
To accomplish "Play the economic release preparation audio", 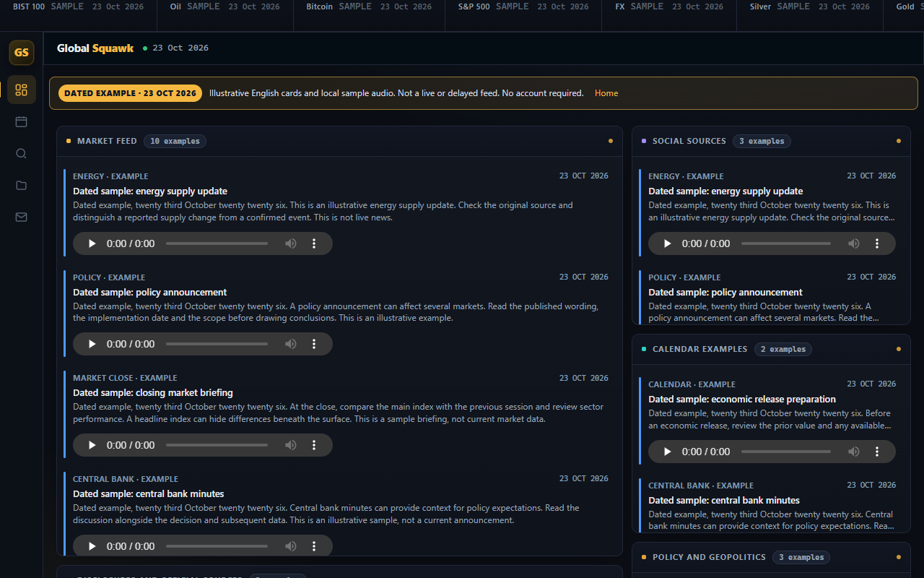I will click(668, 452).
